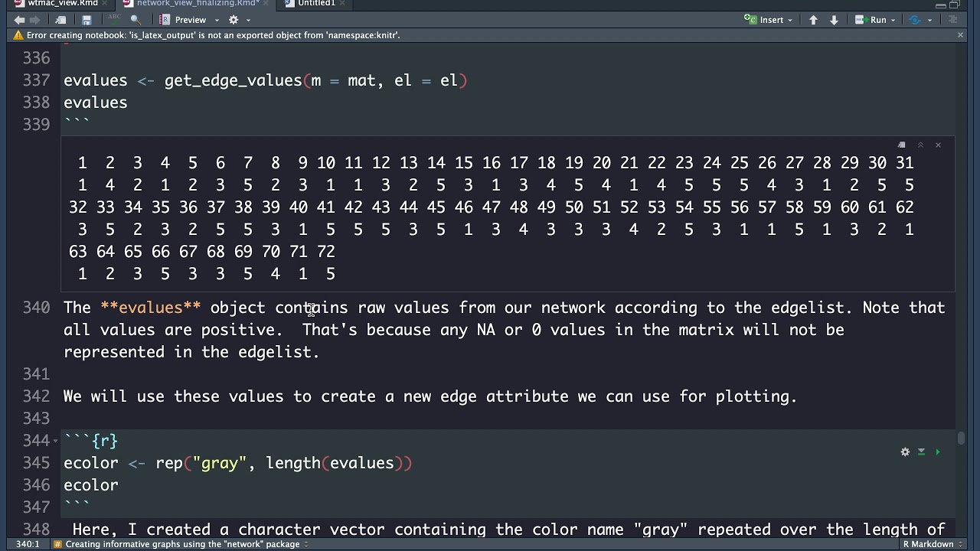This screenshot has height=551, width=980.
Task: Place cursor on get_edge_values function call
Action: 233,80
